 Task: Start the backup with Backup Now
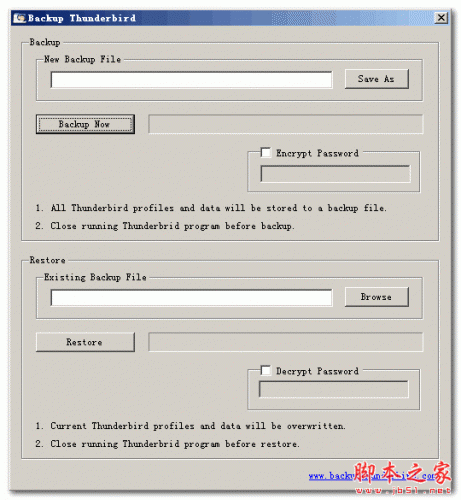click(85, 124)
